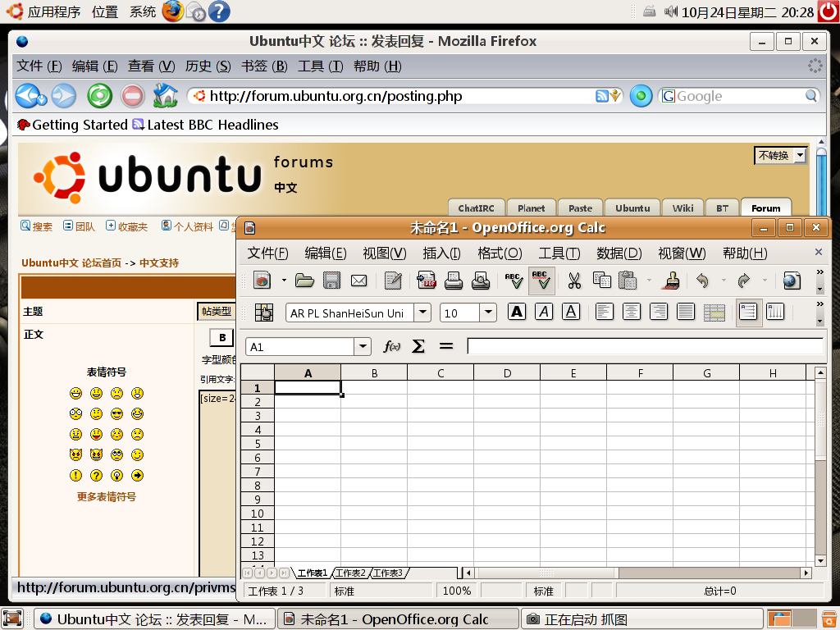Screen dimensions: 840x630
Task: Show more standard toolbar buttons in Calc
Action: tap(819, 272)
